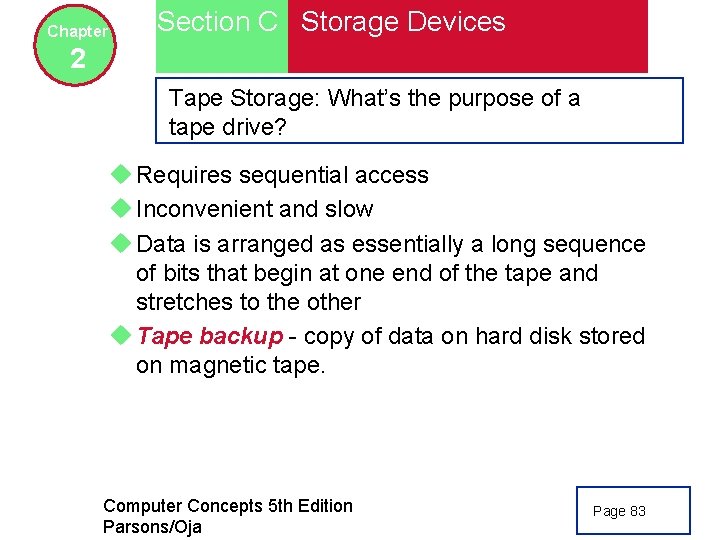
Task: Select the text Inconvenient and slow
Action: [255, 209]
